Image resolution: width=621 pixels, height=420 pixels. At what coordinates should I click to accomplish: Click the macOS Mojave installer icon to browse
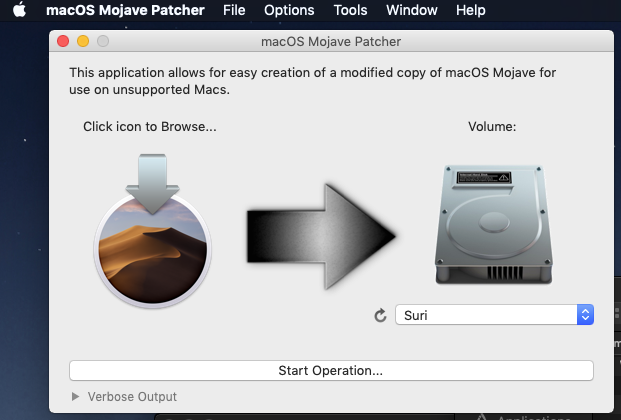pos(152,231)
